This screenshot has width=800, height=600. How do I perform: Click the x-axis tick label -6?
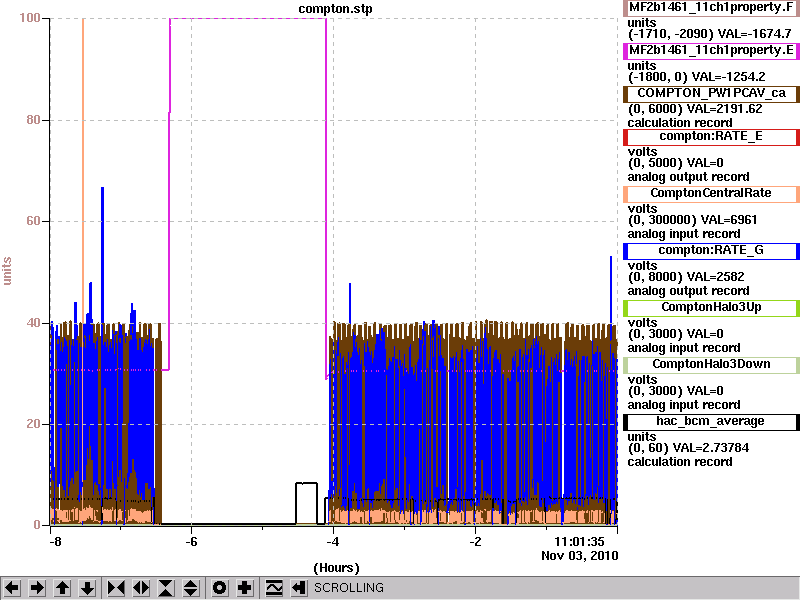(x=191, y=542)
